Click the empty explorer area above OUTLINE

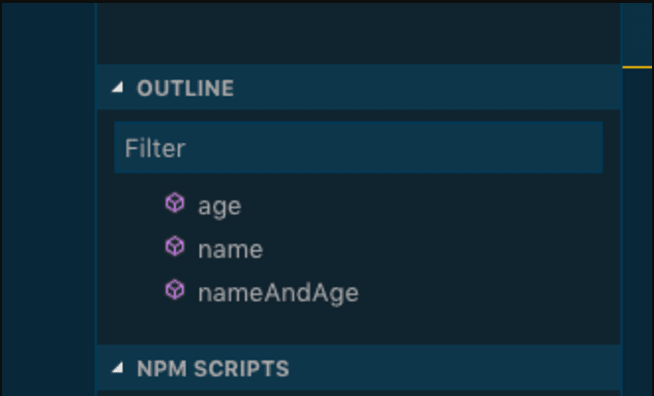pyautogui.click(x=358, y=33)
